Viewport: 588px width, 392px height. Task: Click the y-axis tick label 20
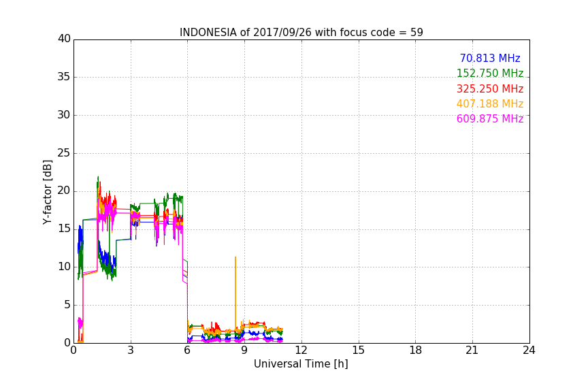[64, 191]
